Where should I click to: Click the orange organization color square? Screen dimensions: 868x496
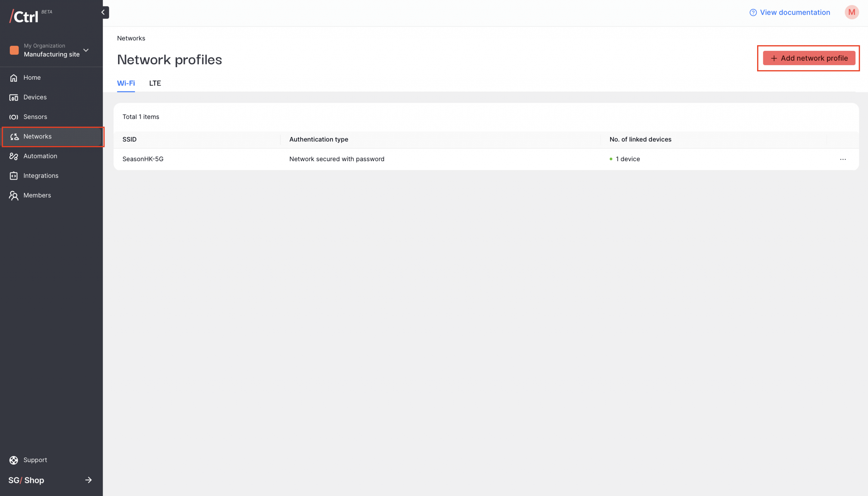click(14, 51)
